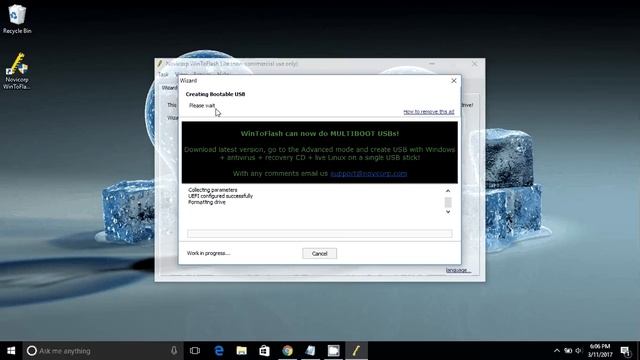Open the Action Center notifications icon
The image size is (640, 360).
click(x=625, y=351)
